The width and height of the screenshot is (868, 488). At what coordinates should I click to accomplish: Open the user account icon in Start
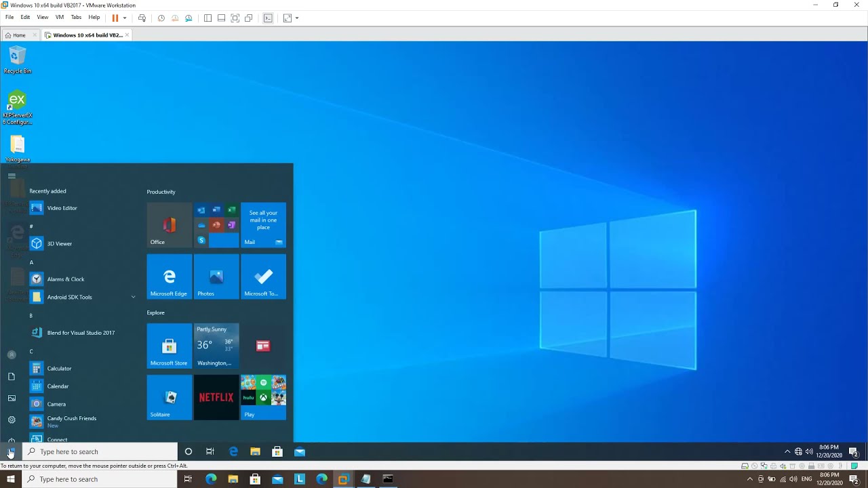(x=12, y=354)
